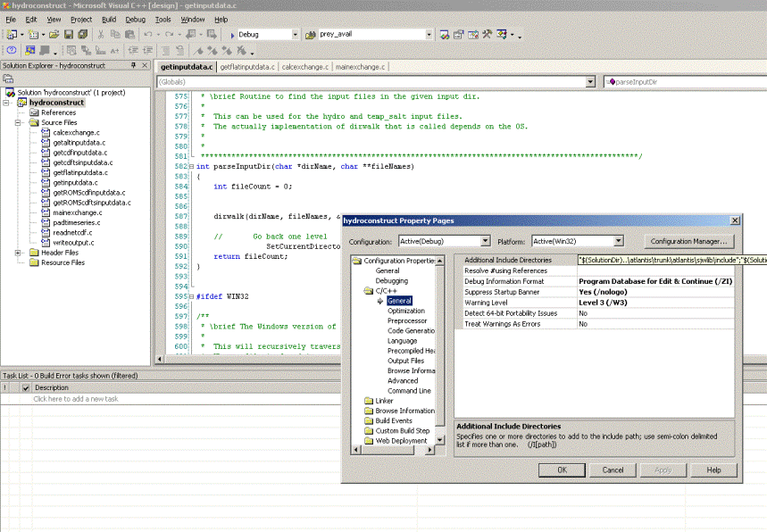The image size is (767, 532).
Task: Open the Build menu
Action: 108,19
